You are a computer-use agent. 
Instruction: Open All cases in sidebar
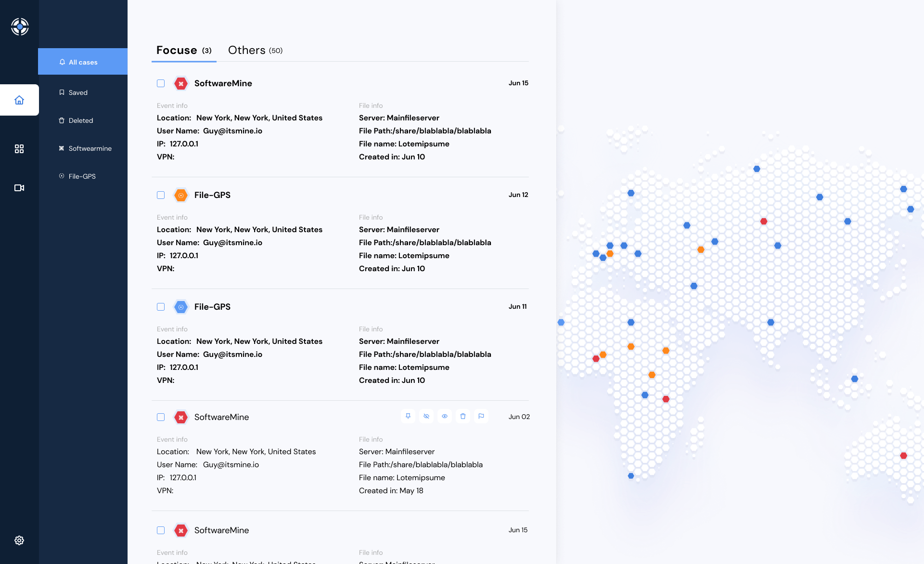(83, 62)
